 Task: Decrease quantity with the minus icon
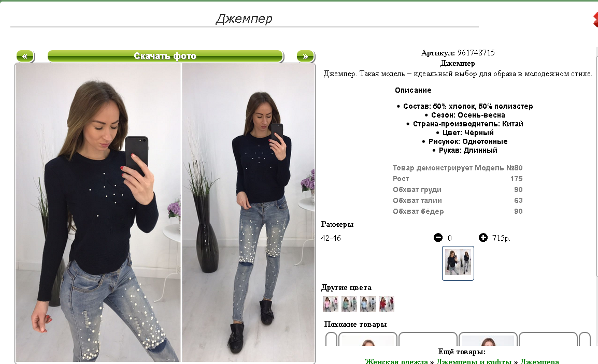pyautogui.click(x=438, y=238)
